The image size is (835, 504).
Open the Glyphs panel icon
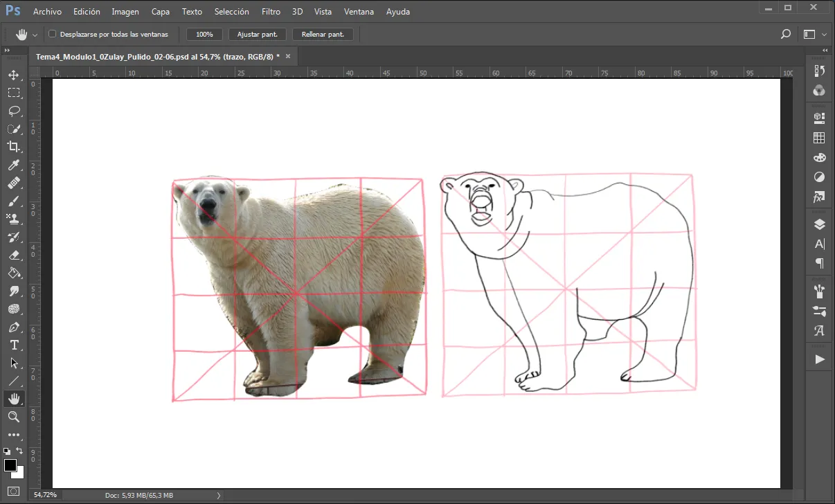pos(820,330)
